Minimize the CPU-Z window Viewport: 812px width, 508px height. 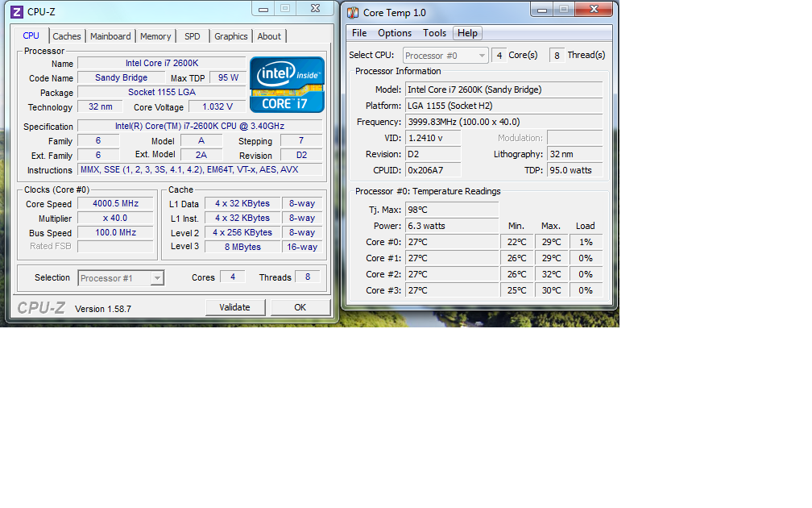click(x=263, y=8)
